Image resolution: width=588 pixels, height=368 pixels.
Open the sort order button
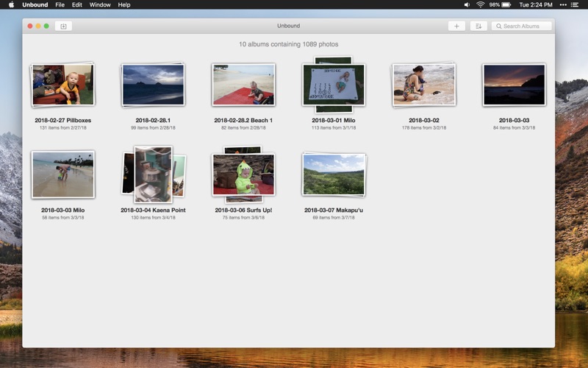(x=478, y=26)
